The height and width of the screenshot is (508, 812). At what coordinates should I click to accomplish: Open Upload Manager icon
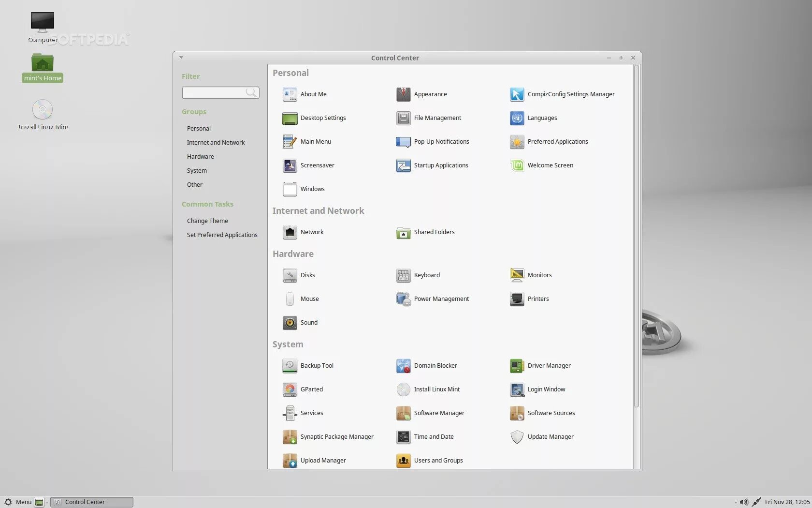pos(290,461)
